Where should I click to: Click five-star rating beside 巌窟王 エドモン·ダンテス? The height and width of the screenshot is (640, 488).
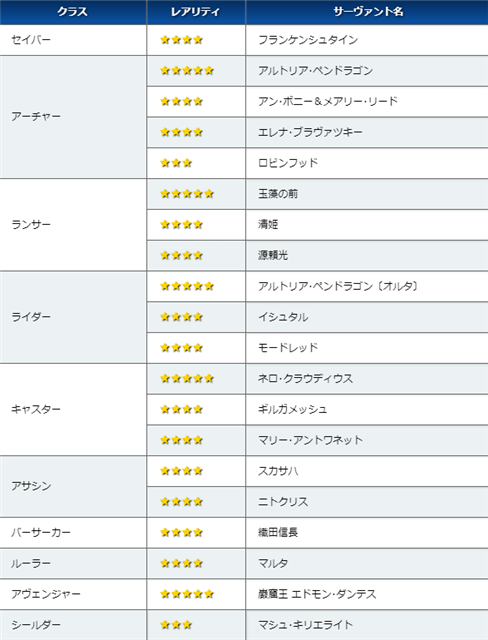tap(187, 594)
